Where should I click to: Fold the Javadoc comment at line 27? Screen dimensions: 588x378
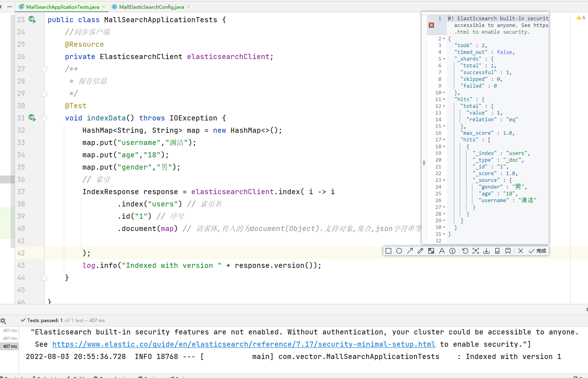(x=44, y=69)
